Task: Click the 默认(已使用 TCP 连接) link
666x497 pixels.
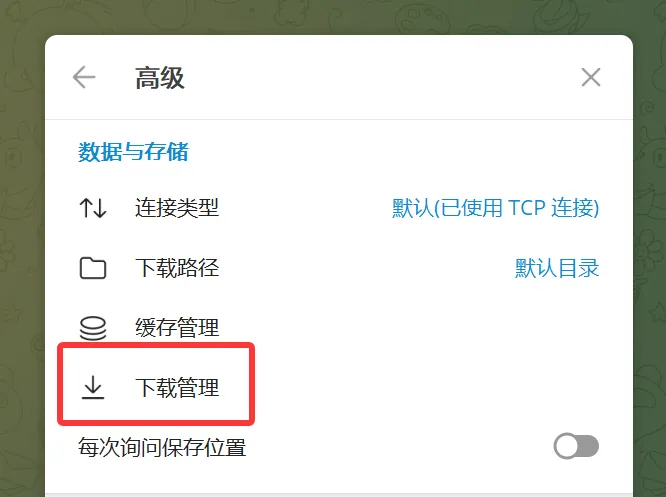Action: 495,208
